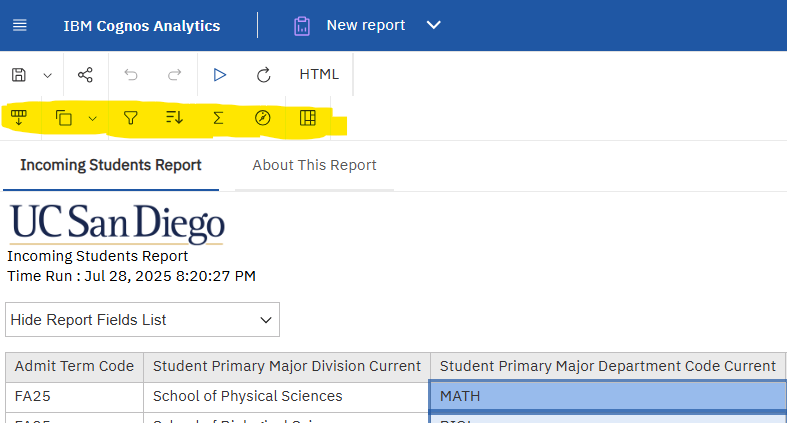Click the Explore compass icon
Screen dimensions: 787x423
pos(263,118)
